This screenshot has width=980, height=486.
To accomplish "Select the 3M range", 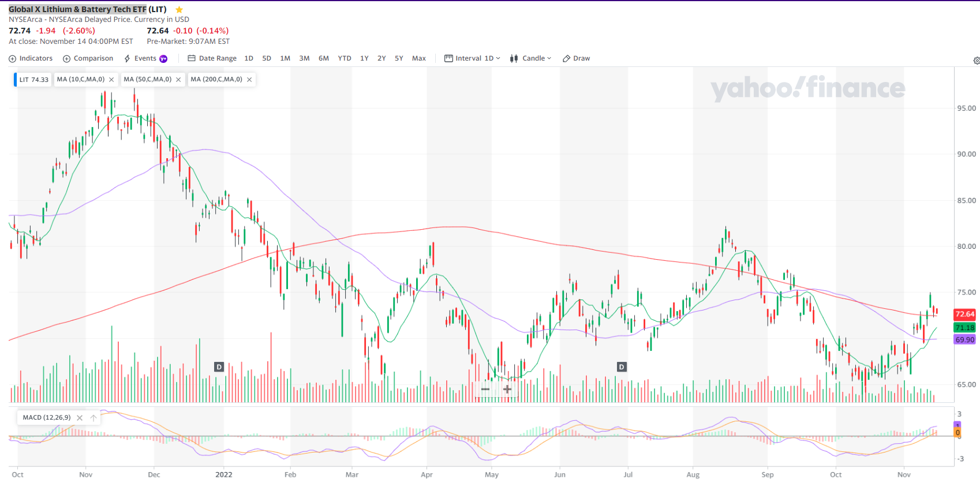I will click(304, 58).
